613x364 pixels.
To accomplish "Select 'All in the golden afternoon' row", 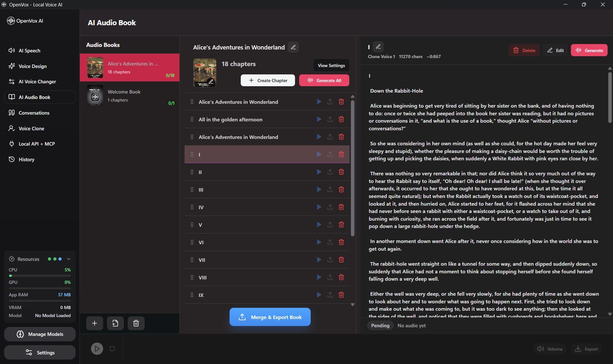I will coord(267,119).
